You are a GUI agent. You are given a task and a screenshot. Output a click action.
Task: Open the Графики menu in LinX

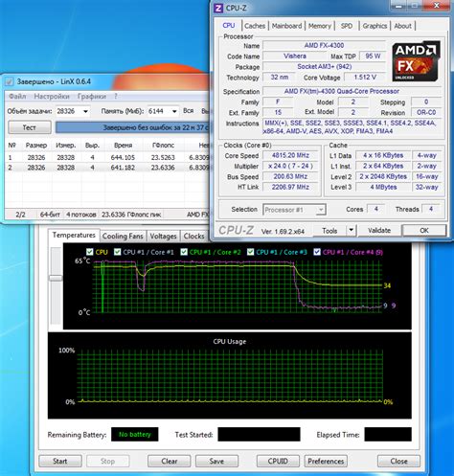92,97
